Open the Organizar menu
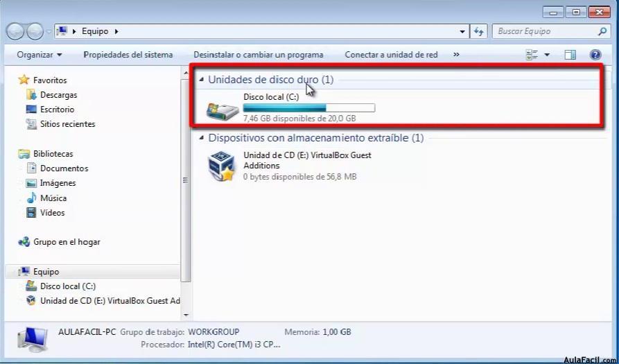 pos(40,55)
